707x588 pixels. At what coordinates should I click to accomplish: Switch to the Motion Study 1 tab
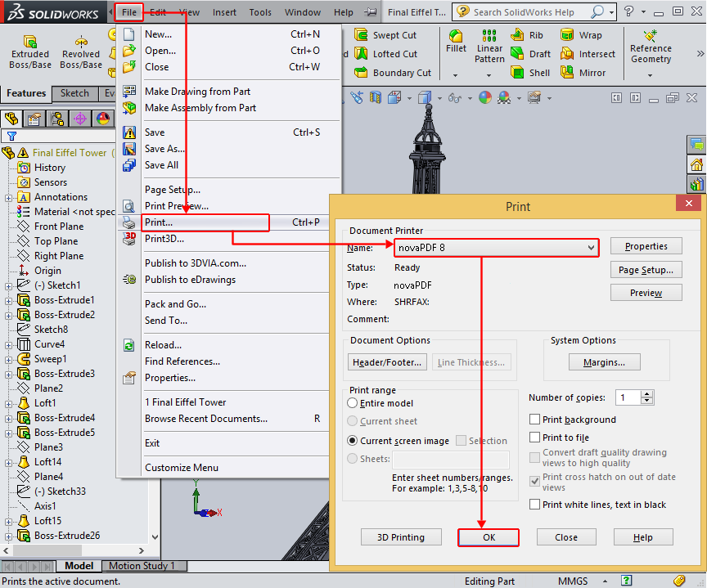click(142, 565)
